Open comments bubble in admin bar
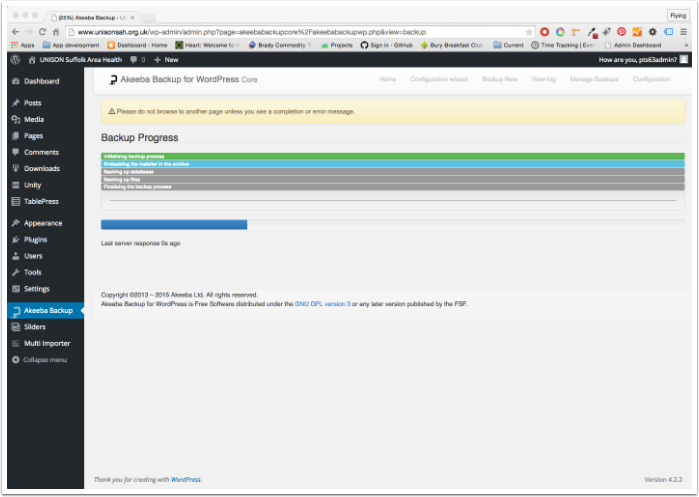This screenshot has height=497, width=699. coord(137,60)
